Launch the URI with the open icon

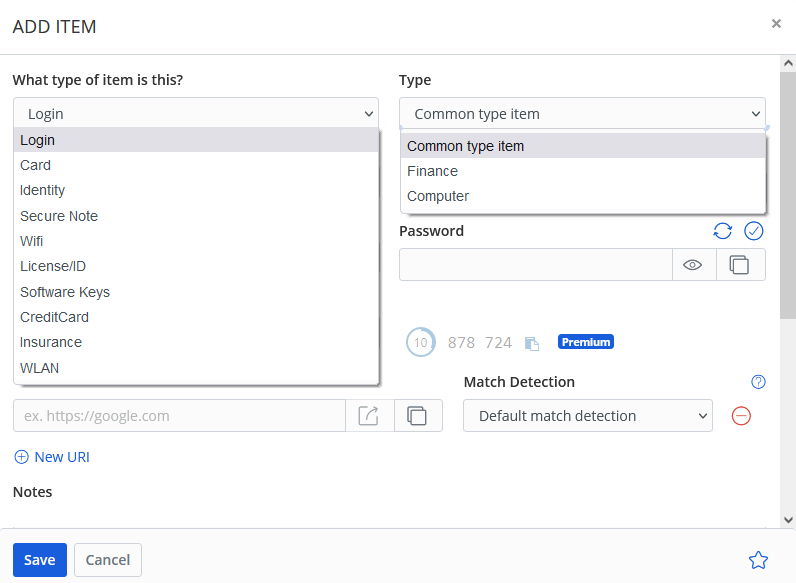(x=369, y=416)
